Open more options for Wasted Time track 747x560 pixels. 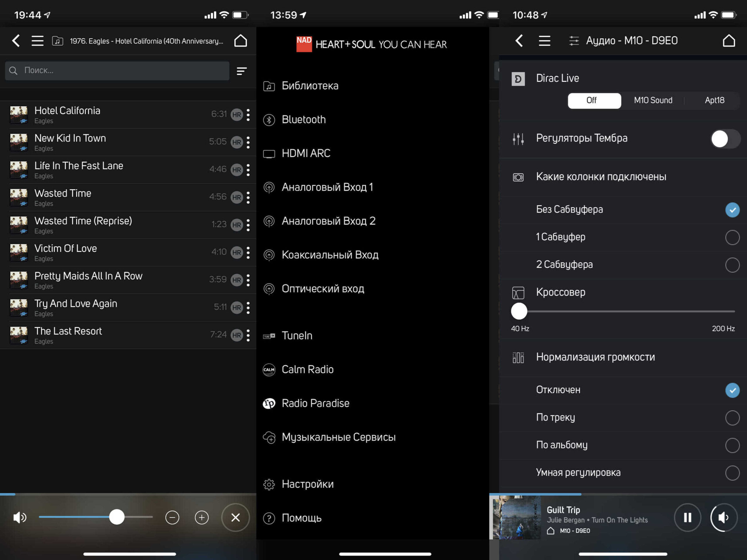coord(248,197)
